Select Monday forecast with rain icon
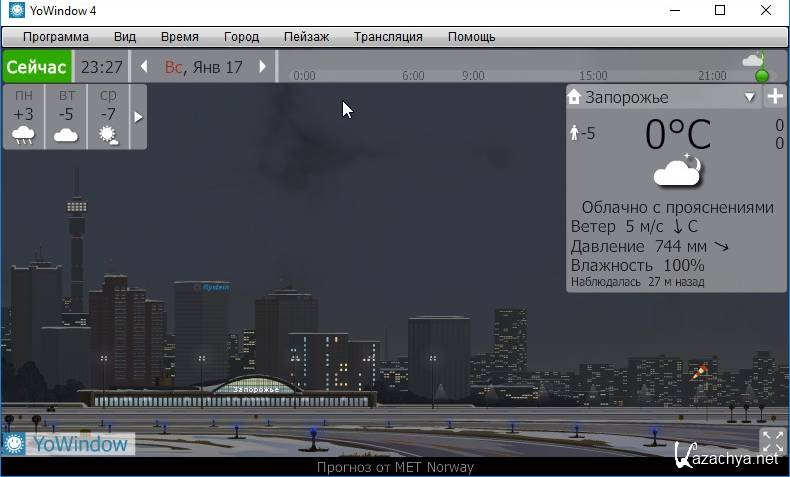The image size is (790, 477). point(24,117)
